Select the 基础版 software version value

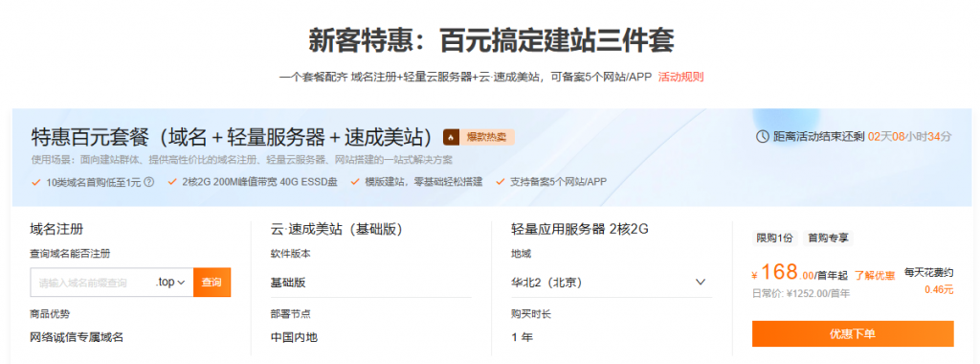tap(288, 282)
